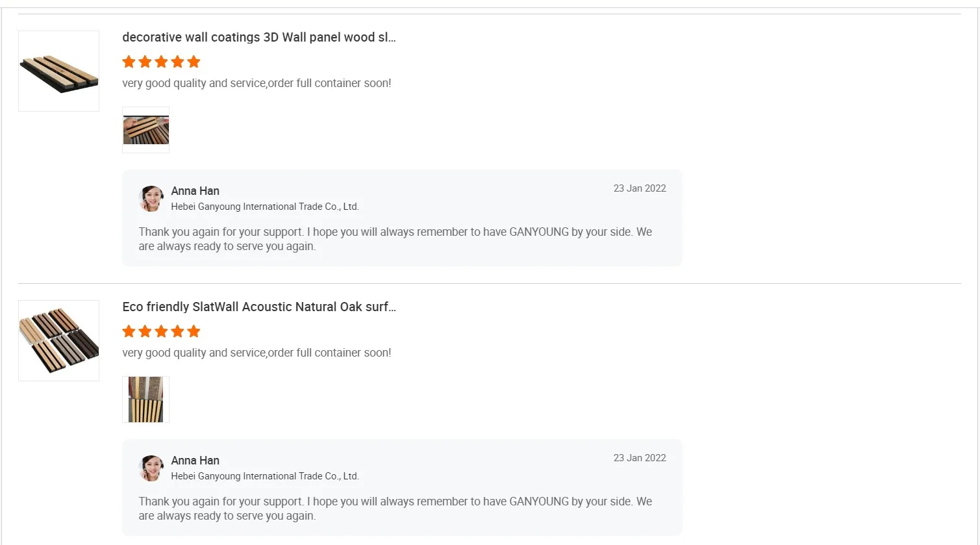Click "very good quality" text under Eco friendly SlatWall
The image size is (980, 545).
[x=257, y=353]
